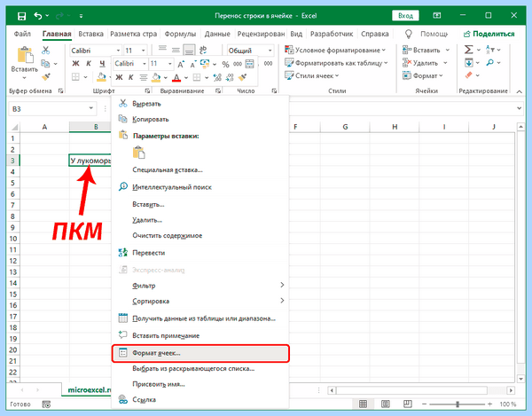Click the text orientation icon in the Alignment group

pyautogui.click(x=203, y=51)
